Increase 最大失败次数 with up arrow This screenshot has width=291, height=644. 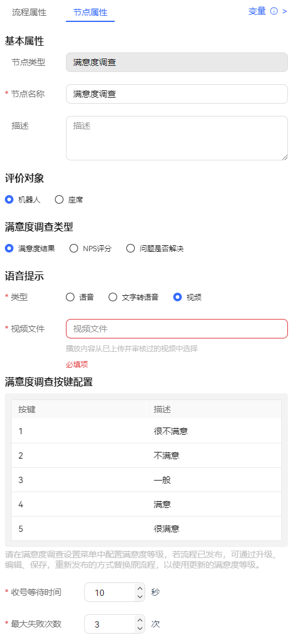tap(140, 620)
